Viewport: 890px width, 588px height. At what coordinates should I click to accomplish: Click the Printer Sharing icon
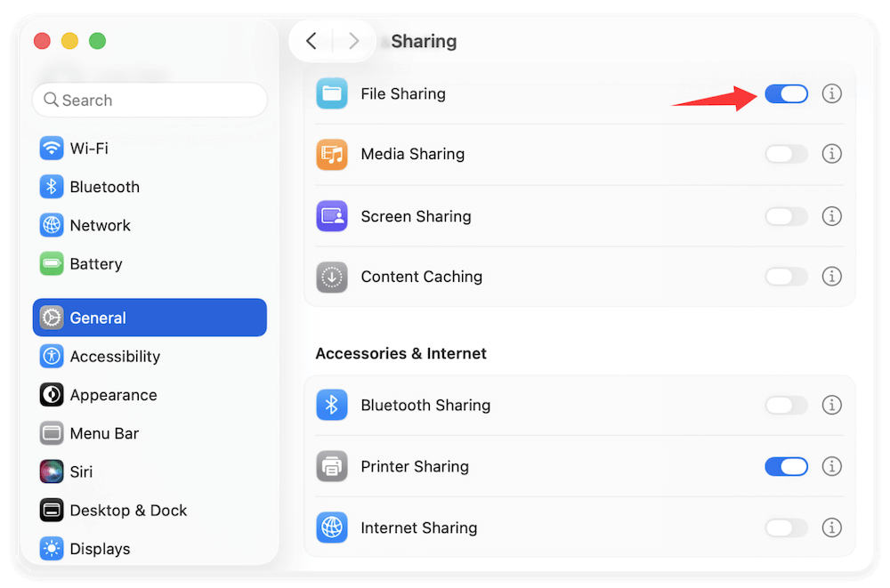pos(331,466)
